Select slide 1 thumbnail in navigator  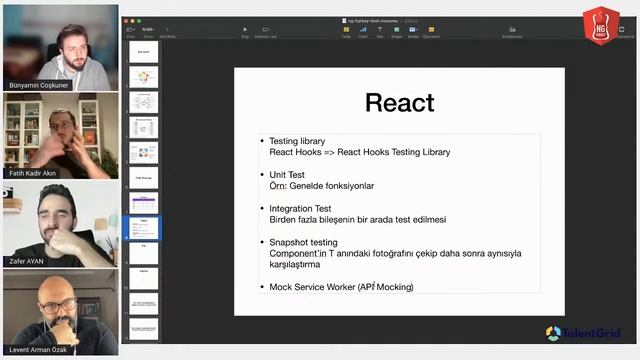144,52
